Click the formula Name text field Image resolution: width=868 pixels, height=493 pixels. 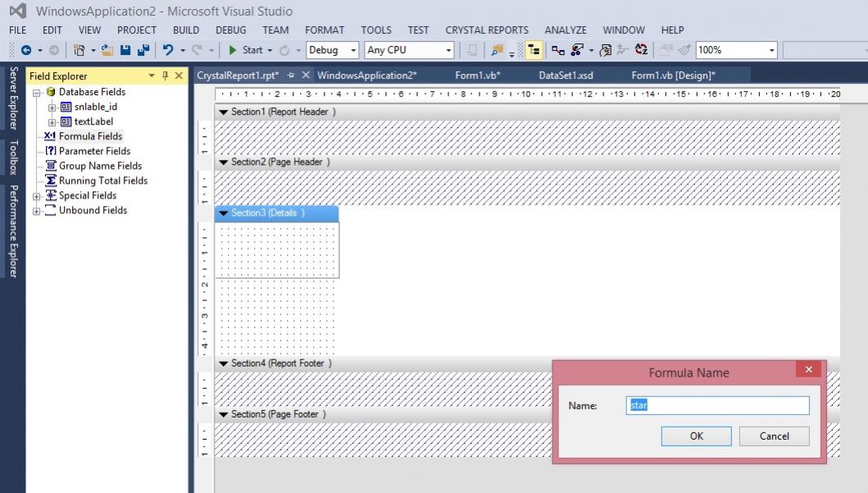(x=717, y=405)
